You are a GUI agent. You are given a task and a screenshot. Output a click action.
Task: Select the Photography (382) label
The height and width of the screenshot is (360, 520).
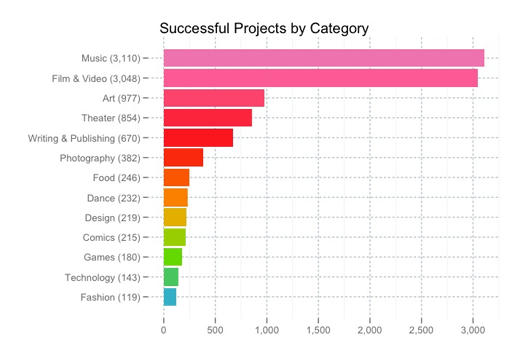point(100,158)
